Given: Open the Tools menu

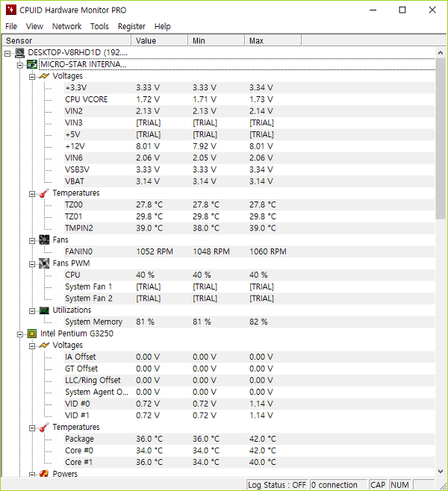Looking at the screenshot, I should click(x=99, y=26).
